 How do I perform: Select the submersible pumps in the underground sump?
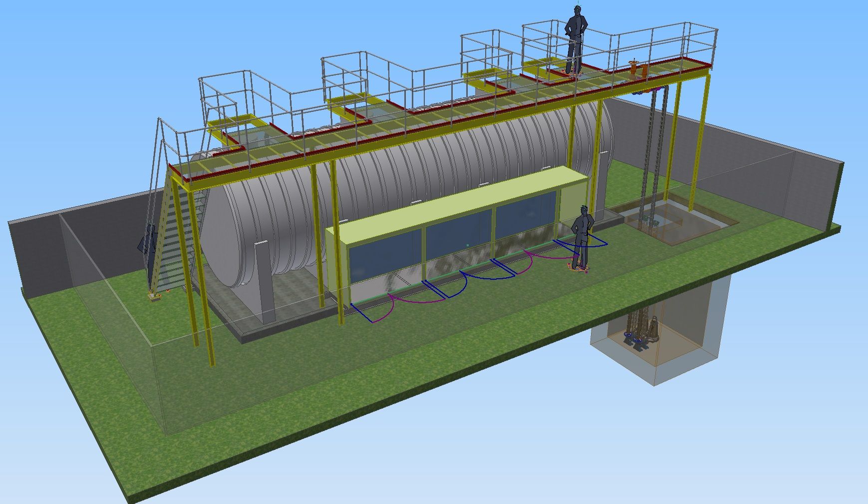pos(641,330)
